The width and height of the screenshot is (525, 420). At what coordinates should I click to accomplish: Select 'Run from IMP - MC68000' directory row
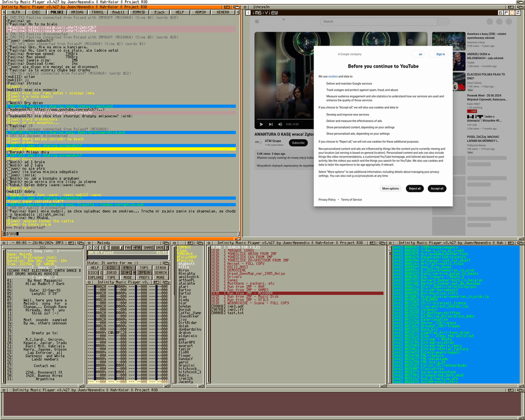[x=297, y=293]
